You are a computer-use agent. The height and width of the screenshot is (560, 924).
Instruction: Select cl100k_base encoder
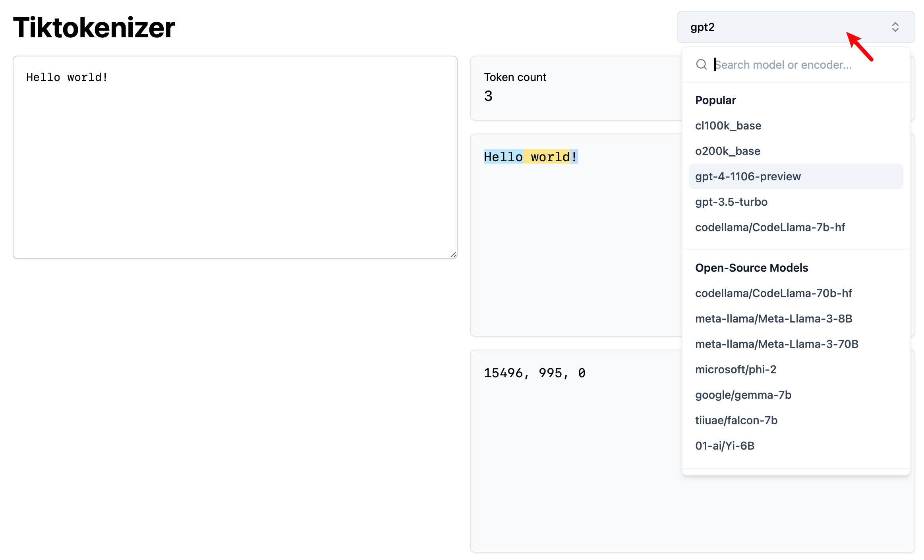pyautogui.click(x=728, y=126)
